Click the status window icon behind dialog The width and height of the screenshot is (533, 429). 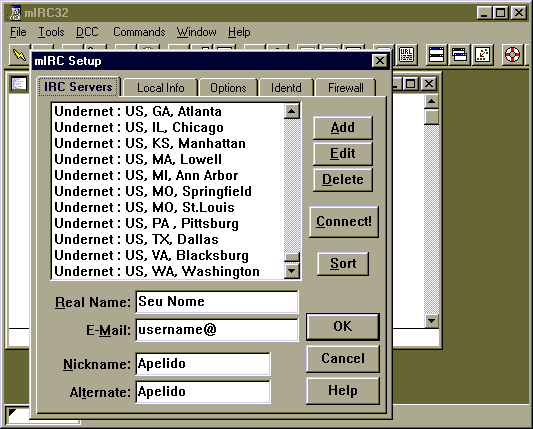tap(19, 83)
